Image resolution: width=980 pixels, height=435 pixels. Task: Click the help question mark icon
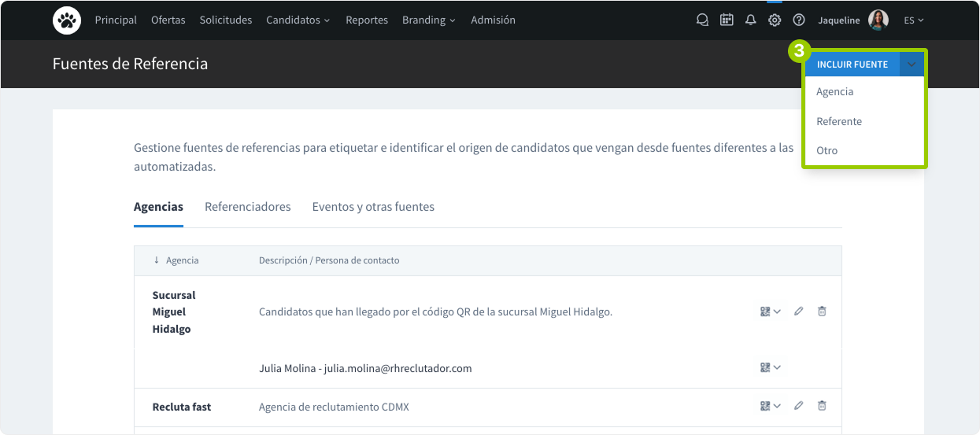tap(799, 20)
